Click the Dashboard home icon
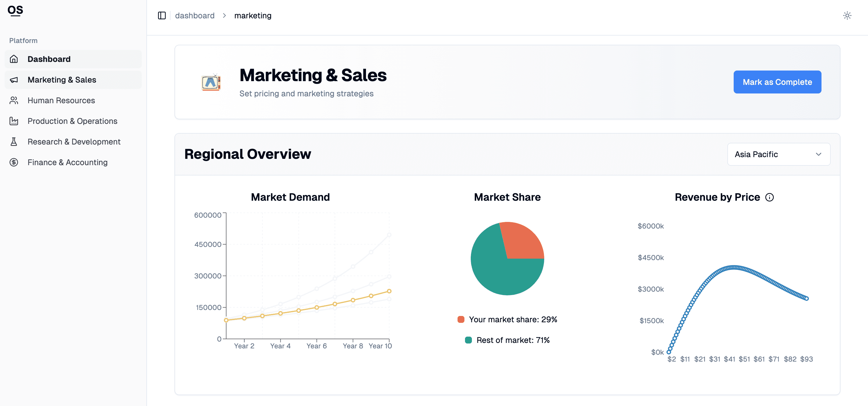This screenshot has height=406, width=868. pyautogui.click(x=14, y=59)
